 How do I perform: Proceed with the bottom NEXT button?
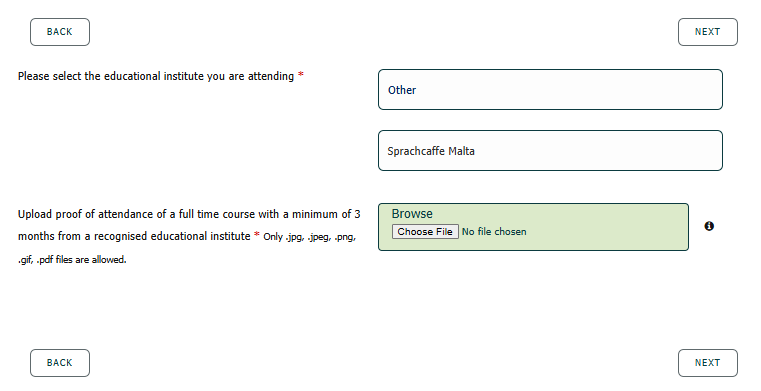click(x=708, y=363)
